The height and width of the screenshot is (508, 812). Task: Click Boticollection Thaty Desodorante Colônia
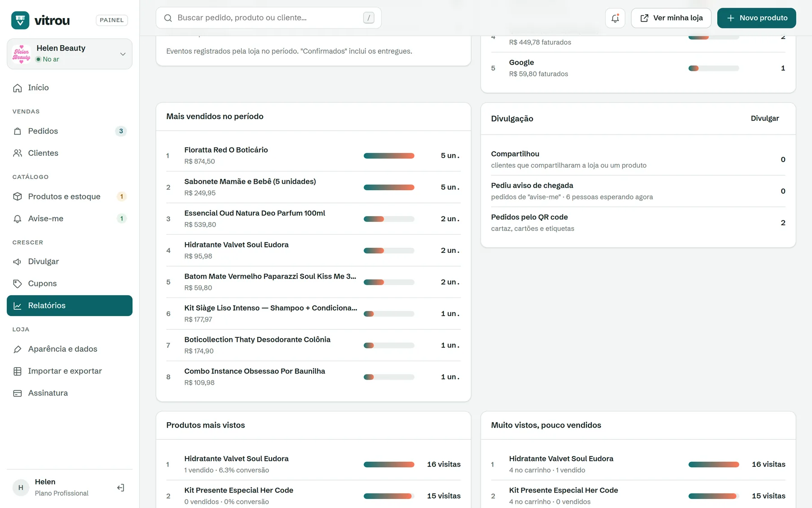(x=257, y=340)
